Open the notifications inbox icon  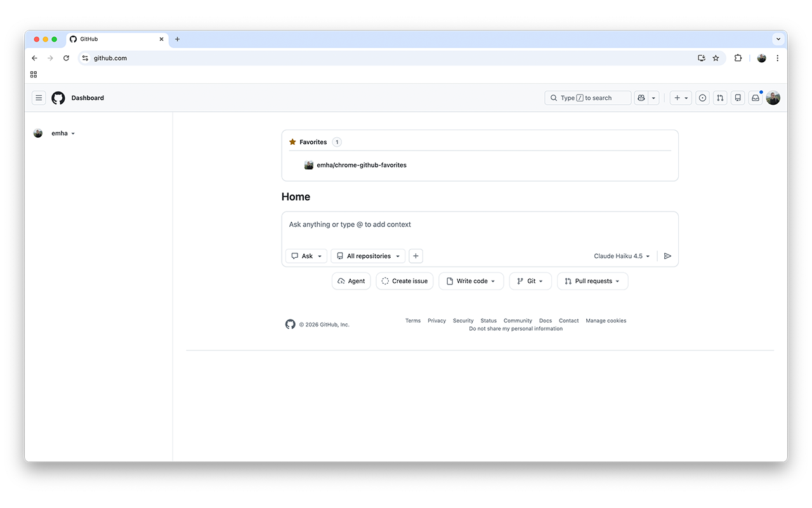click(x=756, y=98)
